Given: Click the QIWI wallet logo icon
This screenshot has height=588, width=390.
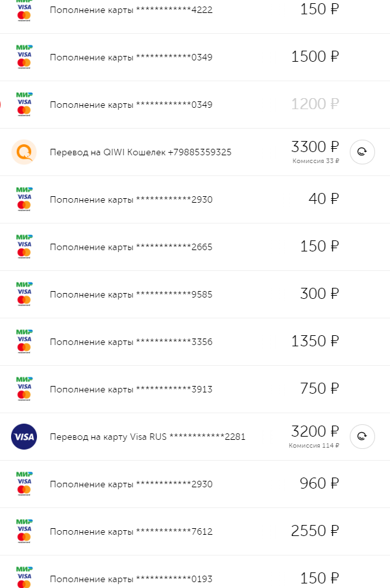Looking at the screenshot, I should [x=24, y=152].
